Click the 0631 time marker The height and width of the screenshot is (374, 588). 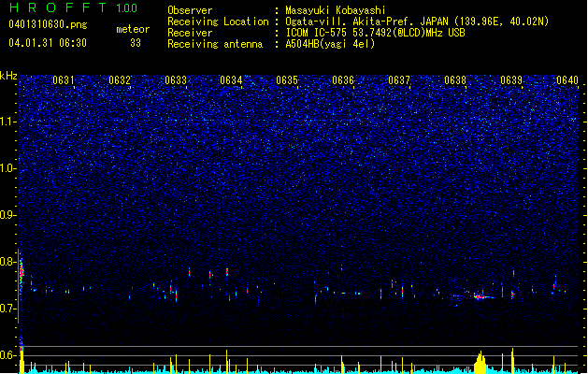point(63,80)
